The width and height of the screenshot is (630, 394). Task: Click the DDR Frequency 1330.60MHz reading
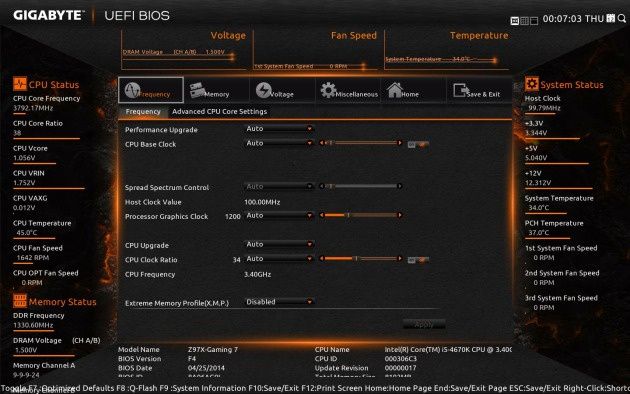[33, 325]
